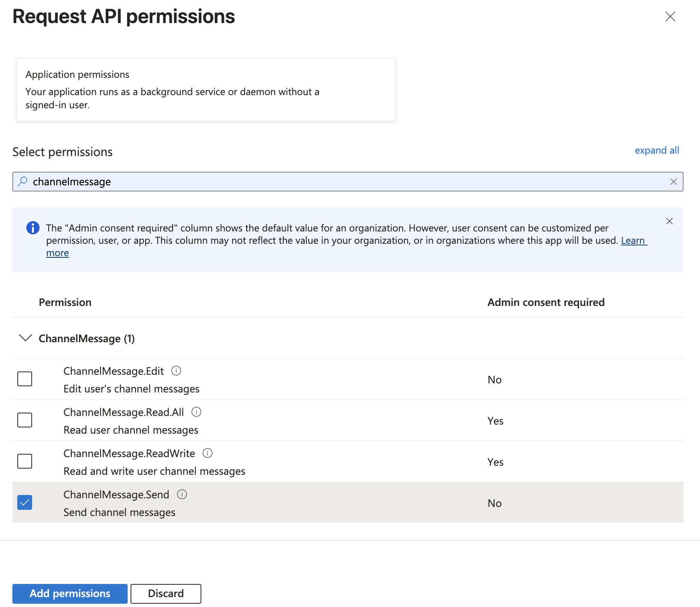Click the Discard button
Viewport: 700px width, 607px height.
pyautogui.click(x=165, y=593)
